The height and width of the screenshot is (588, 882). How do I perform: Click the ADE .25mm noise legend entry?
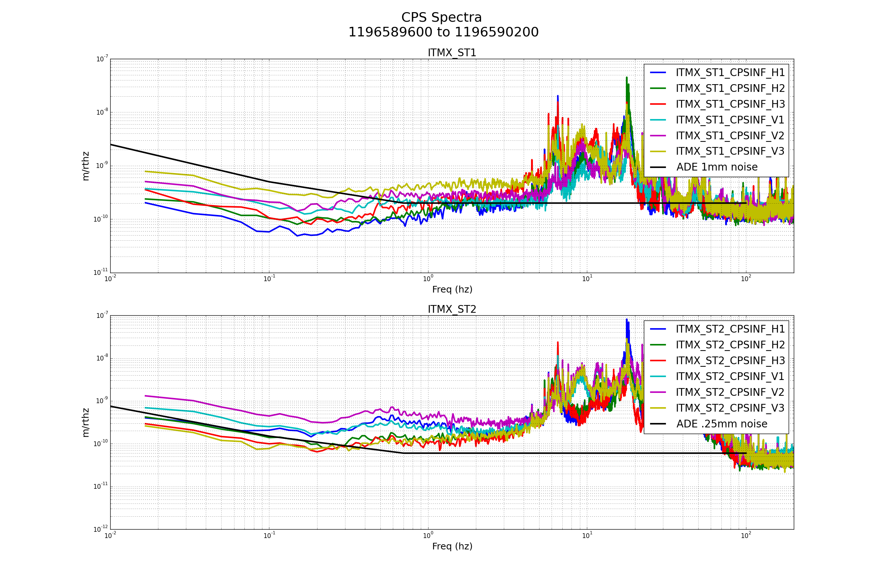pyautogui.click(x=721, y=424)
